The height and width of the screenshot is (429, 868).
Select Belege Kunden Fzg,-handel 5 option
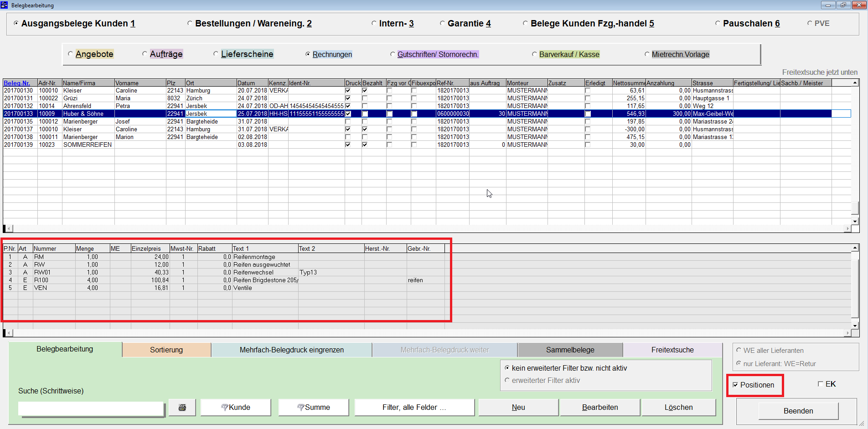pyautogui.click(x=589, y=23)
